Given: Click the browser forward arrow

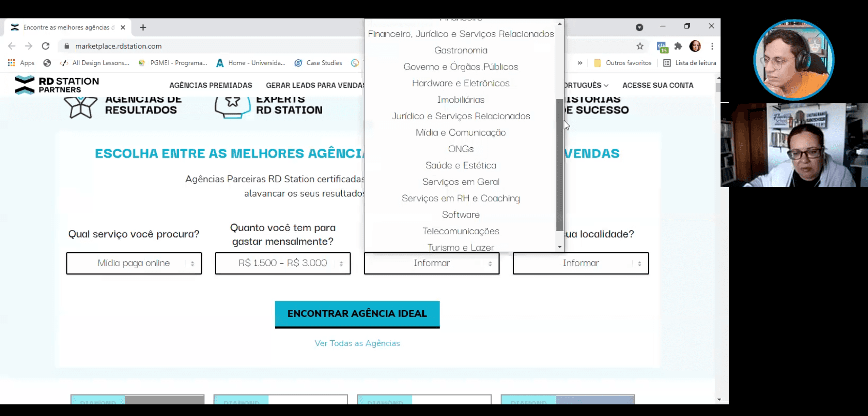Looking at the screenshot, I should click(x=29, y=46).
